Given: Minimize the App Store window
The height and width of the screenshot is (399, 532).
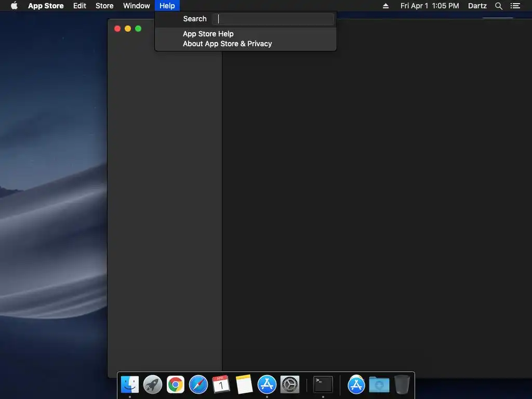Looking at the screenshot, I should pos(128,29).
